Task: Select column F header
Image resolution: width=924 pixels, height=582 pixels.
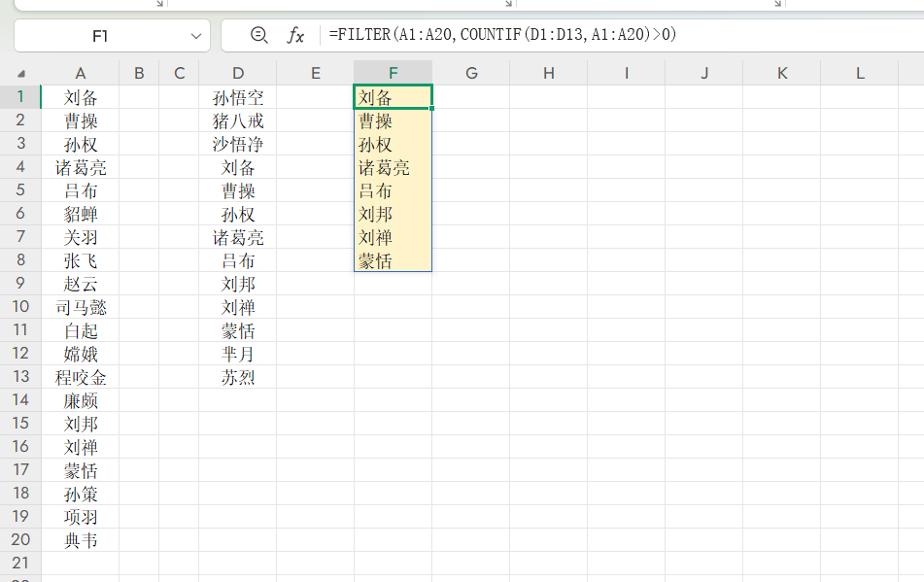Action: pyautogui.click(x=393, y=73)
